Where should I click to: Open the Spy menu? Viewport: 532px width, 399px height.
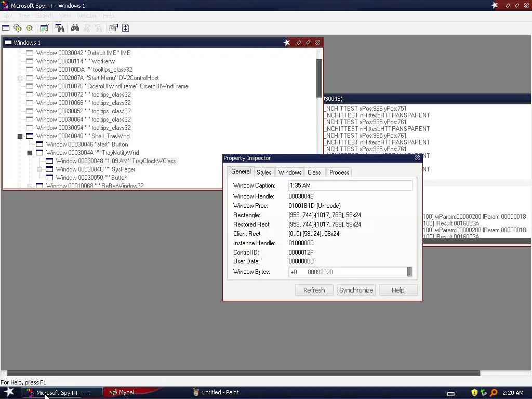point(7,16)
